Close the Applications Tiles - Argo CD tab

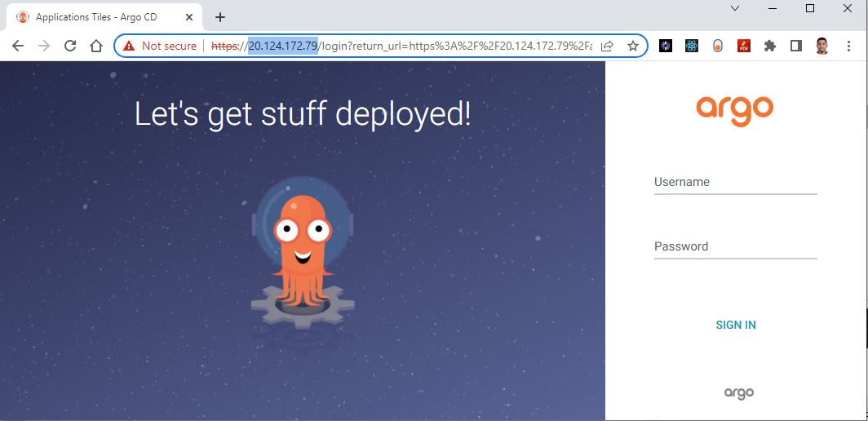pyautogui.click(x=188, y=17)
